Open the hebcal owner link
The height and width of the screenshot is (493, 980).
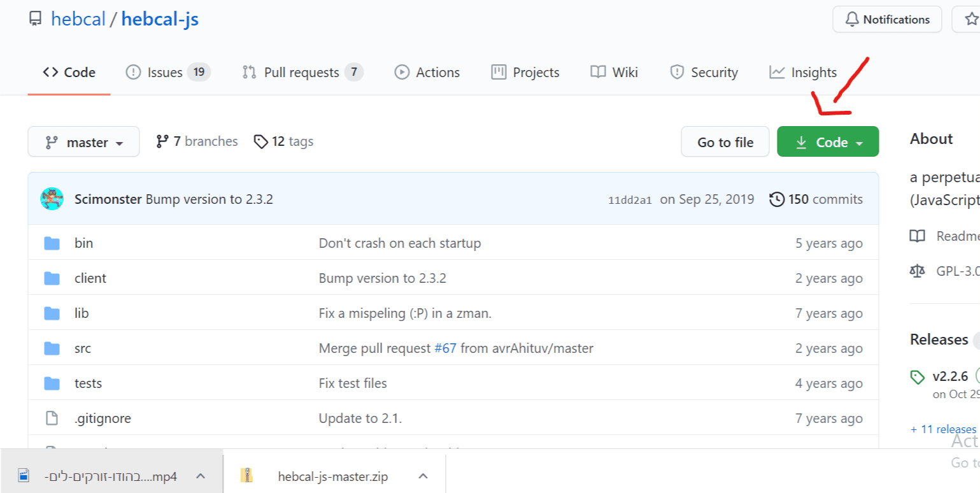78,20
